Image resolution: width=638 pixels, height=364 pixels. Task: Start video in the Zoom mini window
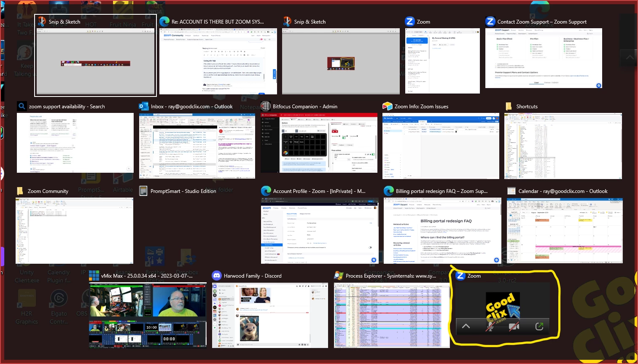pyautogui.click(x=514, y=327)
